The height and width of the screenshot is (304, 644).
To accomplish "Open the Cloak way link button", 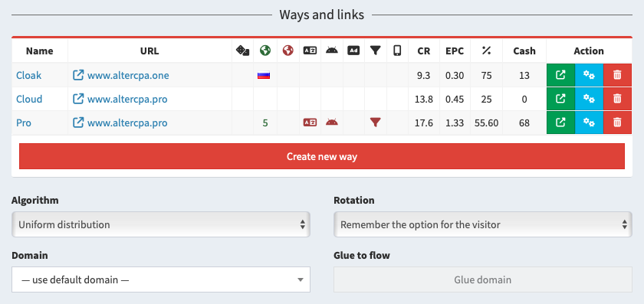I will coord(560,75).
